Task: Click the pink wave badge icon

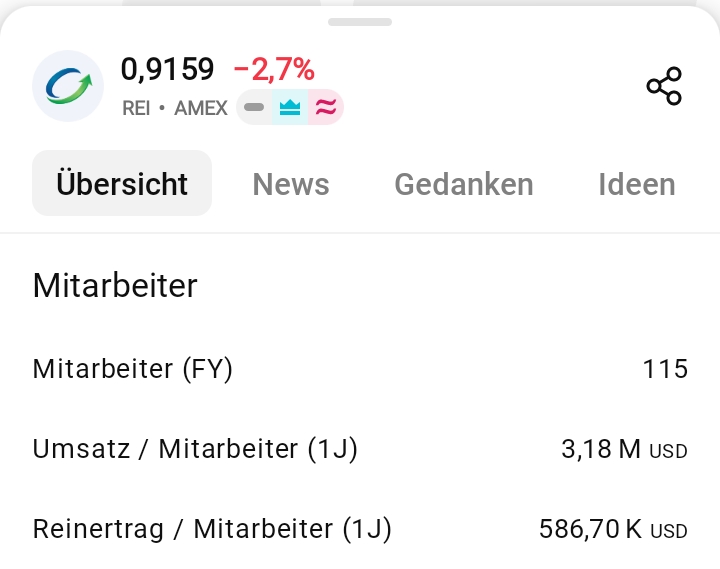Action: tap(325, 107)
